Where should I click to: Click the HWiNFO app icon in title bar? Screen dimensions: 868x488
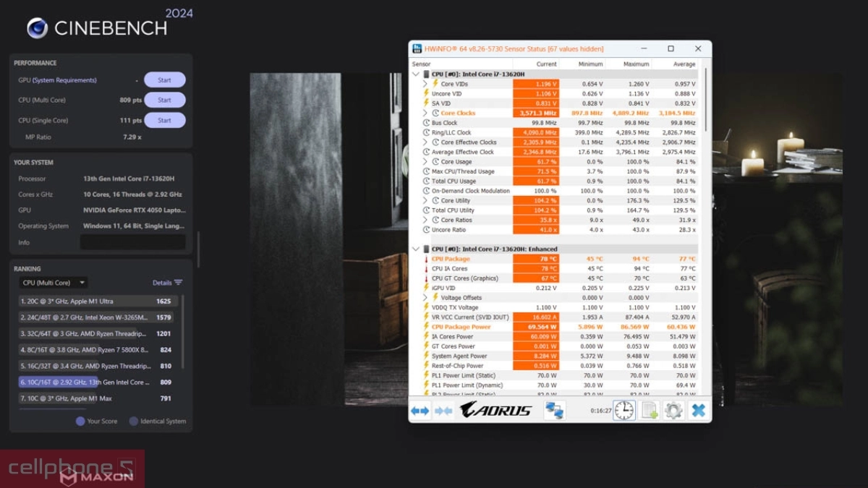click(x=417, y=48)
